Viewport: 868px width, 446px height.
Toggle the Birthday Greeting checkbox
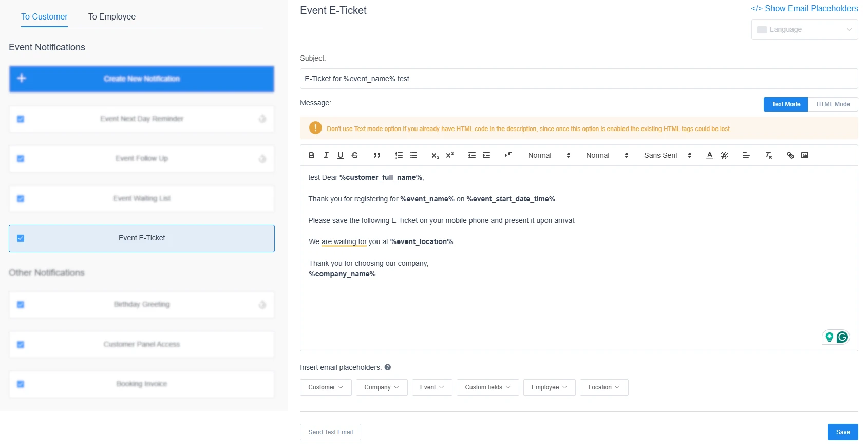21,305
